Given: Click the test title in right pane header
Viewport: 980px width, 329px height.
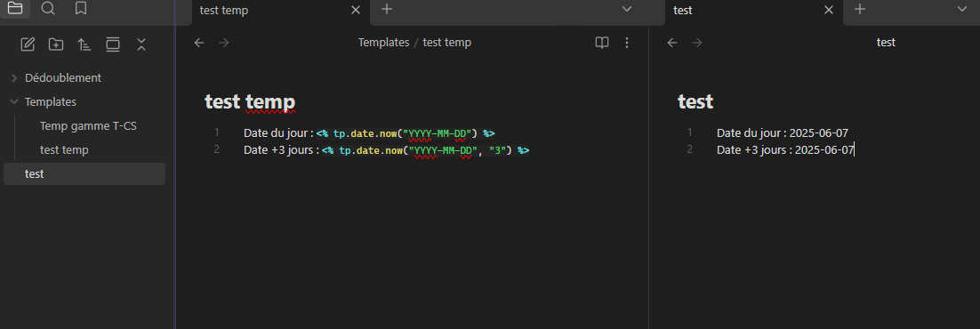Looking at the screenshot, I should tap(886, 43).
